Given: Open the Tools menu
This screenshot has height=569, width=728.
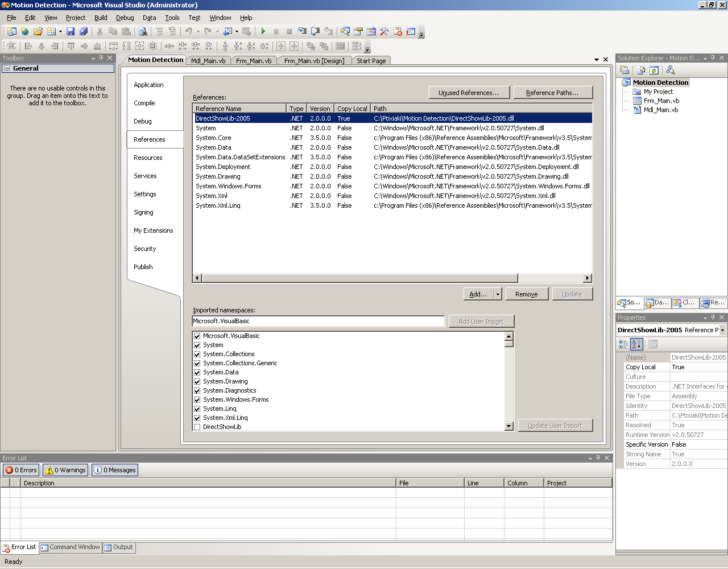Looking at the screenshot, I should pos(172,18).
